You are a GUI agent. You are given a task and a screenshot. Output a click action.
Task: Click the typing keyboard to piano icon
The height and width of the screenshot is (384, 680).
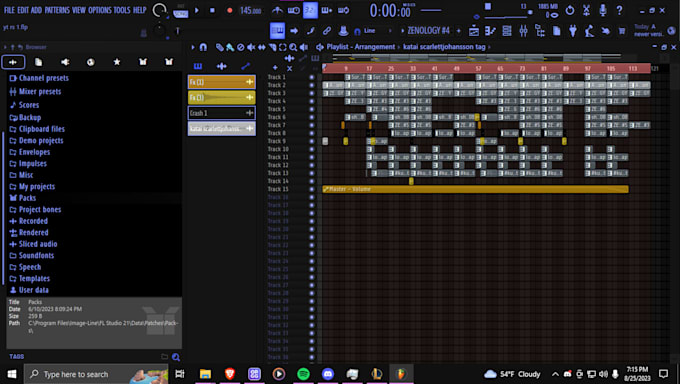click(x=278, y=31)
